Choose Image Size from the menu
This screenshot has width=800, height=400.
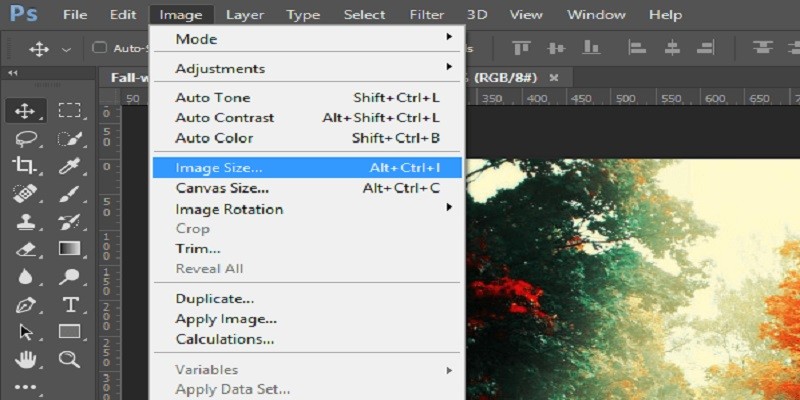coord(307,167)
